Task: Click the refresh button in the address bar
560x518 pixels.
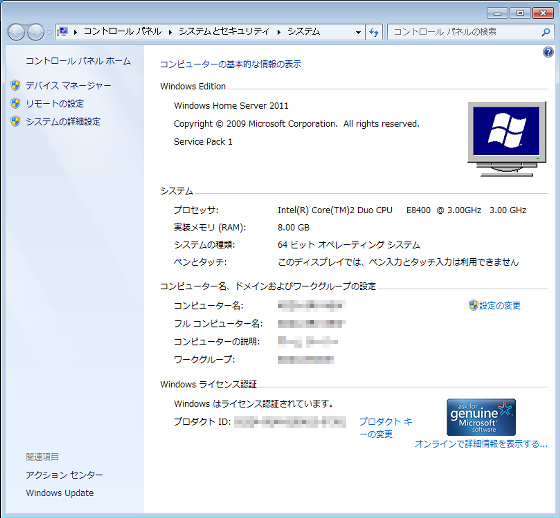Action: coord(374,32)
